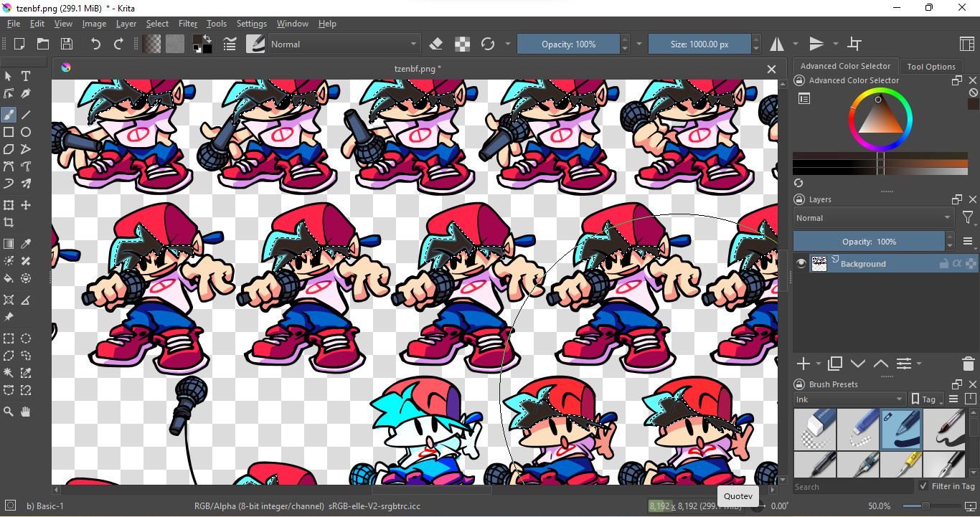
Task: Select the Elliptical Selection tool
Action: (26, 338)
